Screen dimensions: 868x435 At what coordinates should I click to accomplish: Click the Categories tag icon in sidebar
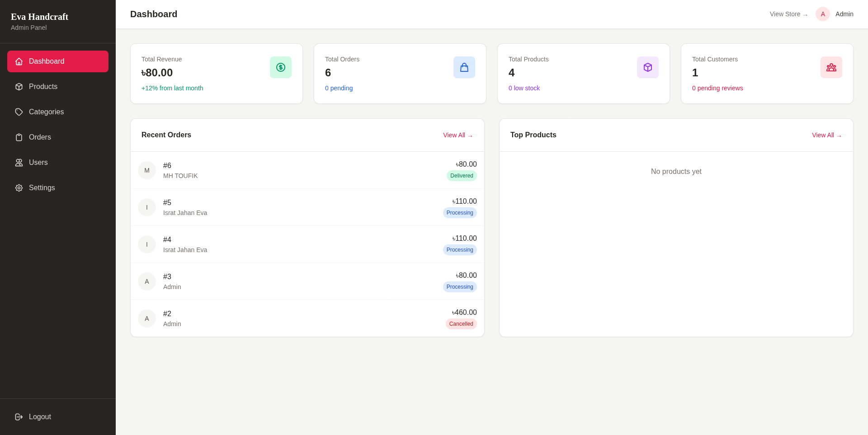(19, 112)
